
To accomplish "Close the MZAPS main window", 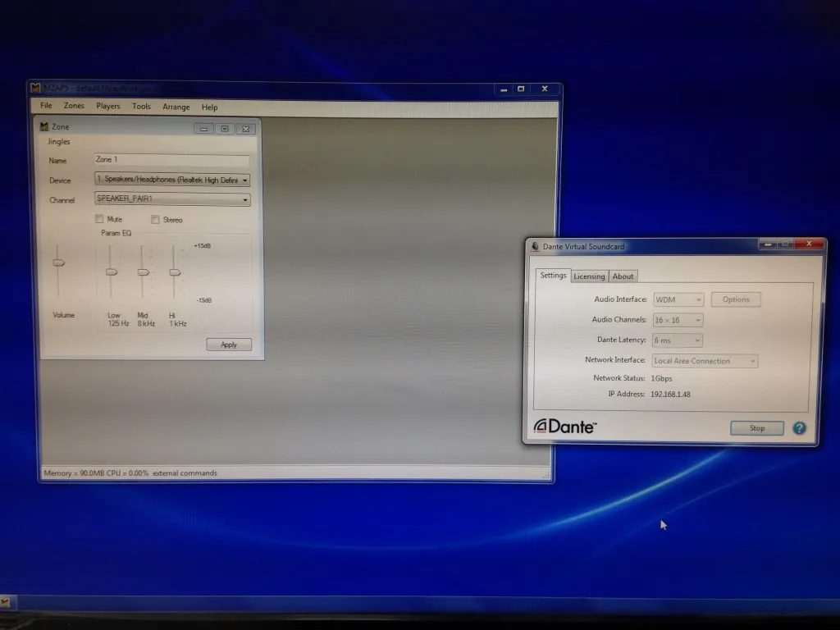I will pyautogui.click(x=545, y=89).
